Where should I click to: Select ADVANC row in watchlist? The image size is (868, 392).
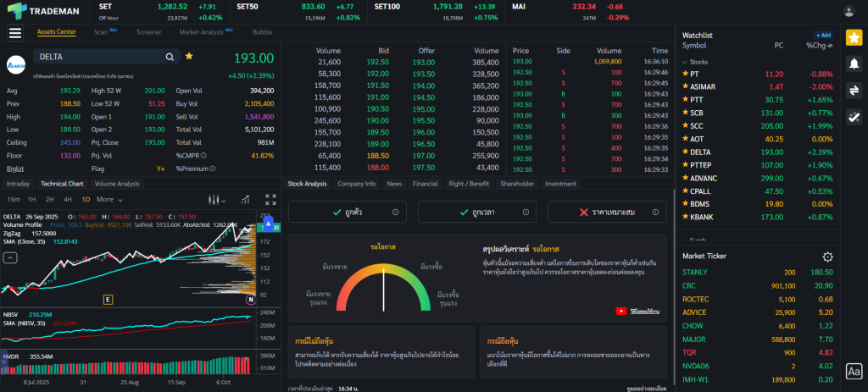tap(757, 178)
